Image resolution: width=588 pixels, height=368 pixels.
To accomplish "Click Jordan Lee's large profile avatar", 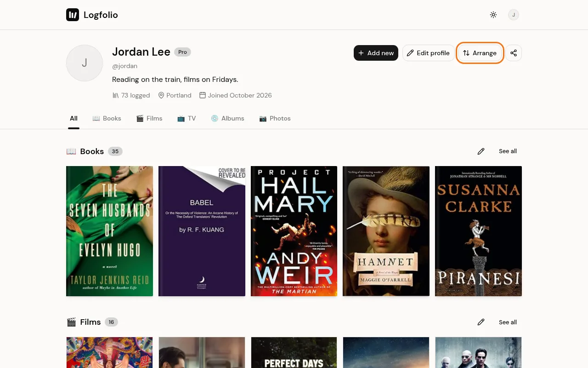I will click(x=85, y=63).
